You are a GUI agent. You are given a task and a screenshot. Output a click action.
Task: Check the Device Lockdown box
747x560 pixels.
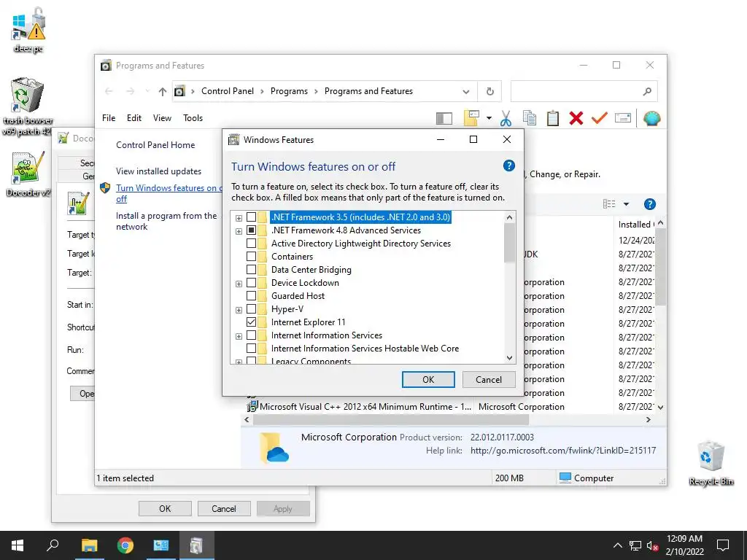(x=251, y=283)
